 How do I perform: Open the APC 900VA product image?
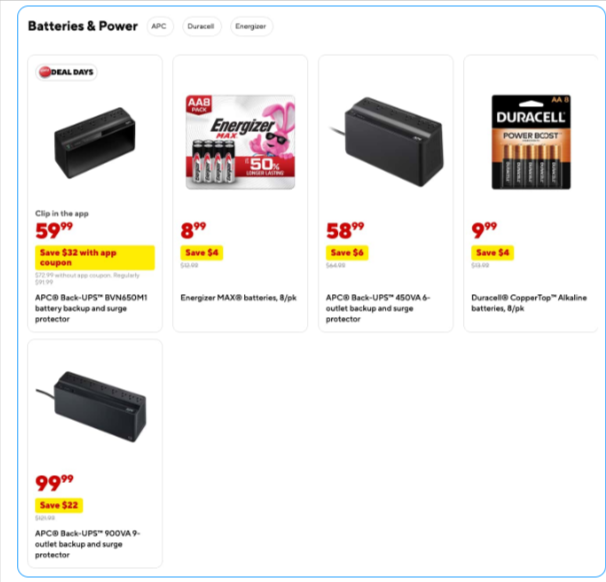[x=94, y=404]
